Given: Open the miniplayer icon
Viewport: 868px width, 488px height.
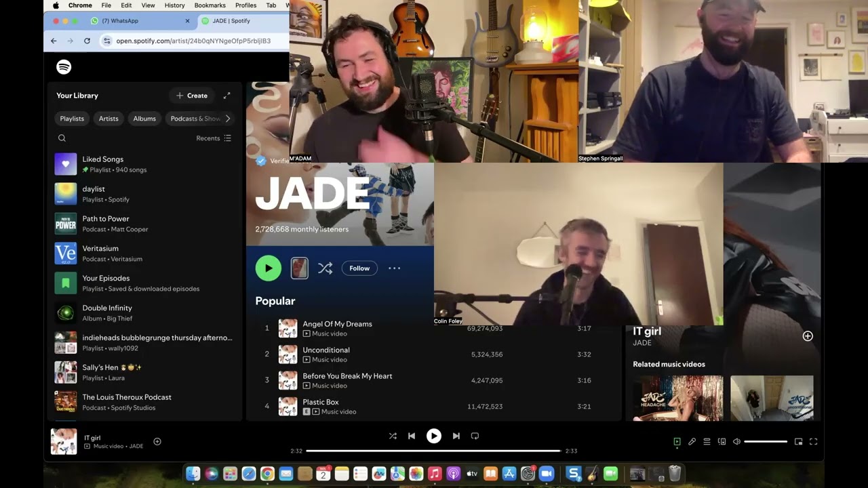Looking at the screenshot, I should click(798, 442).
